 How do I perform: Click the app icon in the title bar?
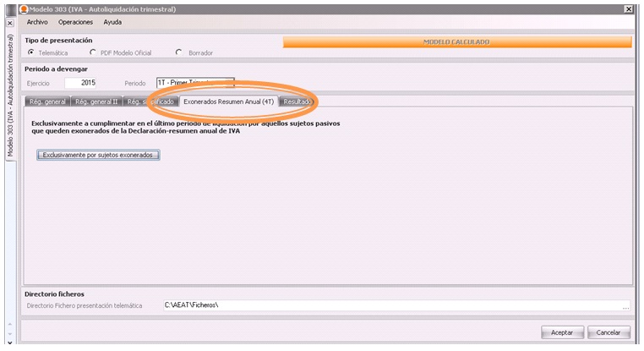coord(23,8)
